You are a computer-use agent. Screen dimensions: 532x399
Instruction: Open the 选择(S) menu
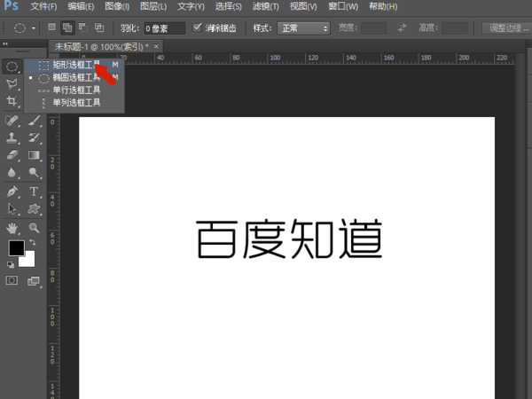[x=229, y=6]
